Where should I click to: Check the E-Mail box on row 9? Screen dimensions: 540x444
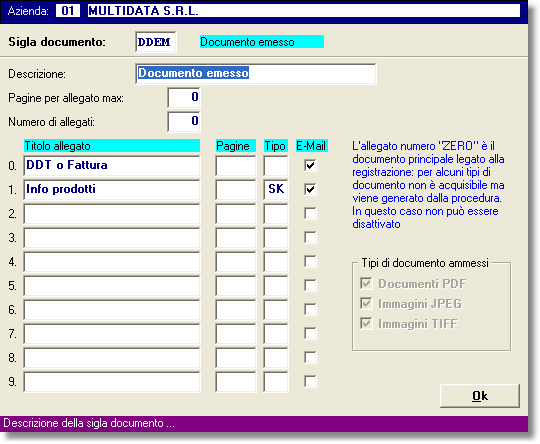click(310, 381)
